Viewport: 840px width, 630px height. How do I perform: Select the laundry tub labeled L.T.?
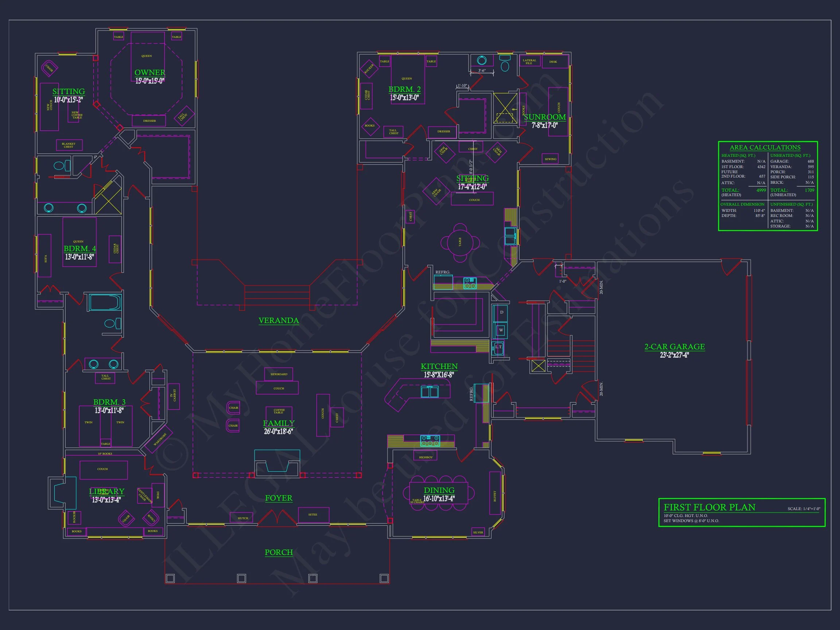(x=498, y=348)
